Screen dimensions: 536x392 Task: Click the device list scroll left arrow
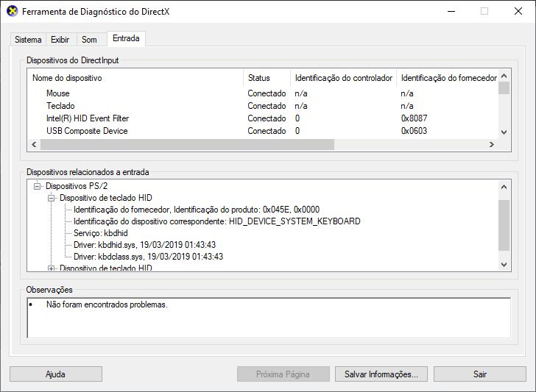[x=34, y=144]
